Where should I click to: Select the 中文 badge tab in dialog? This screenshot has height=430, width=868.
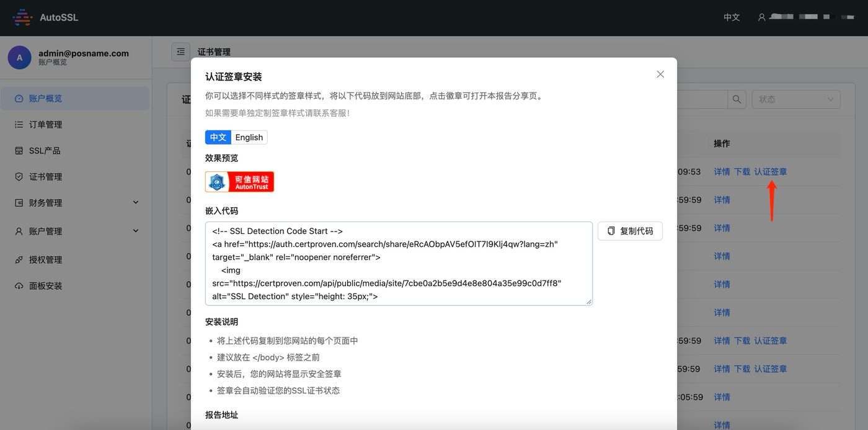[218, 137]
